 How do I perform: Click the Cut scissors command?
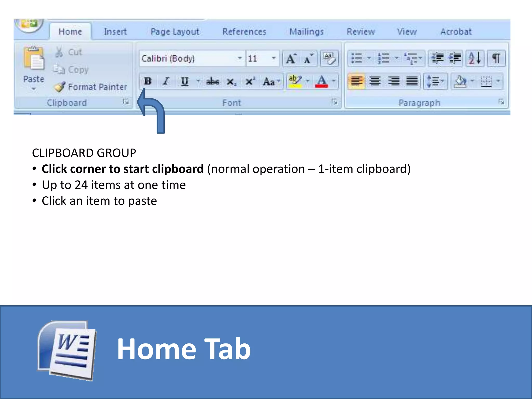tap(69, 52)
